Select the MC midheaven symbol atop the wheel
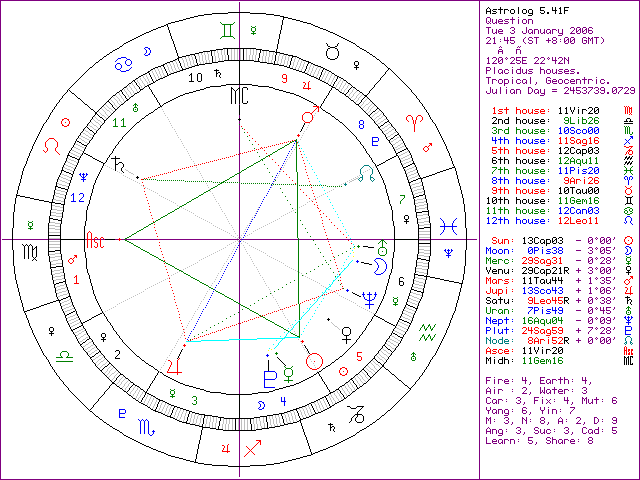 238,95
